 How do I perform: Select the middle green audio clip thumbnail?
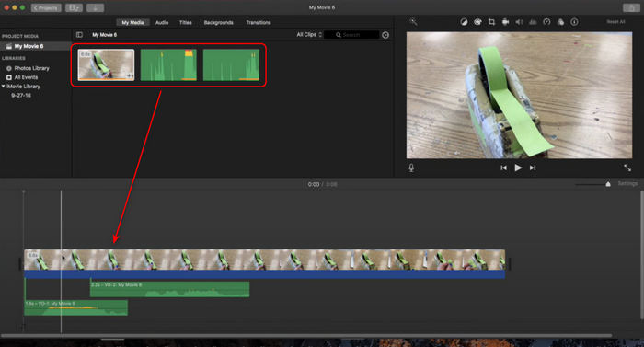(168, 65)
